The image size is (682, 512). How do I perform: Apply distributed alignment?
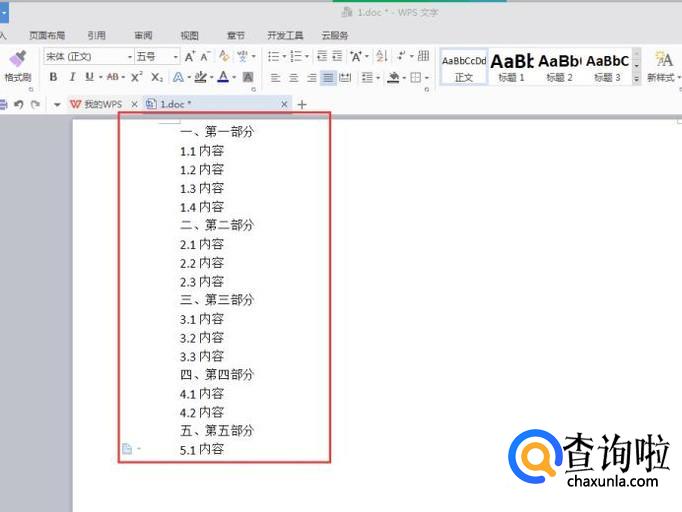tap(345, 78)
